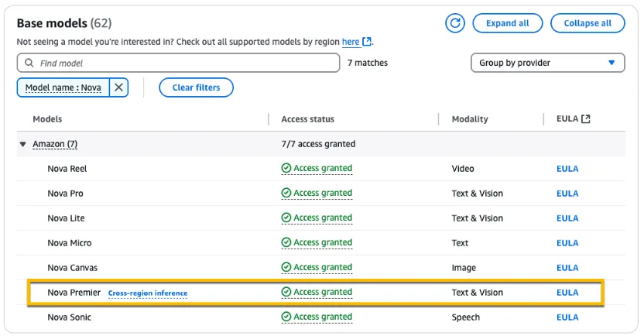Open the EULA link for Nova Lite
The height and width of the screenshot is (336, 644).
(567, 218)
